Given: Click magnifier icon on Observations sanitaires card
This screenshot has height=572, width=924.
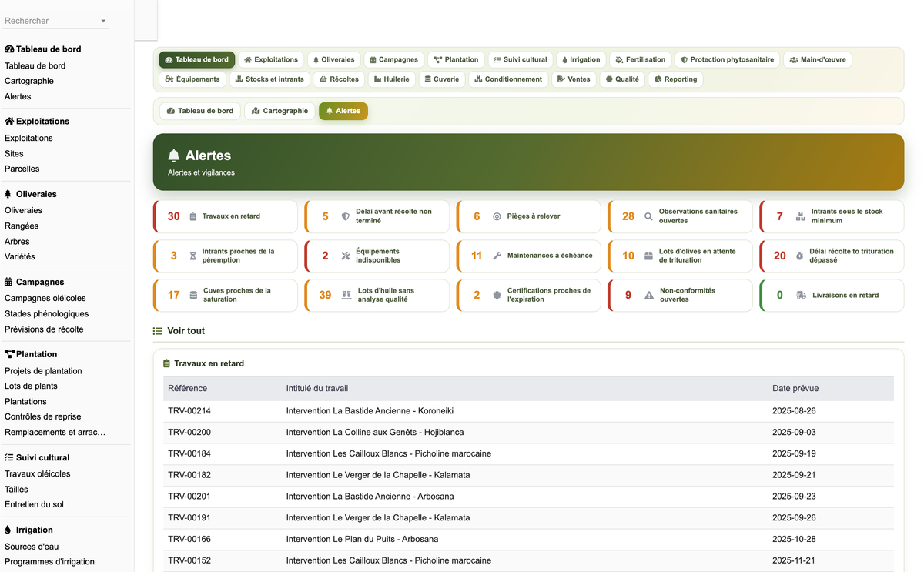Looking at the screenshot, I should coord(648,216).
